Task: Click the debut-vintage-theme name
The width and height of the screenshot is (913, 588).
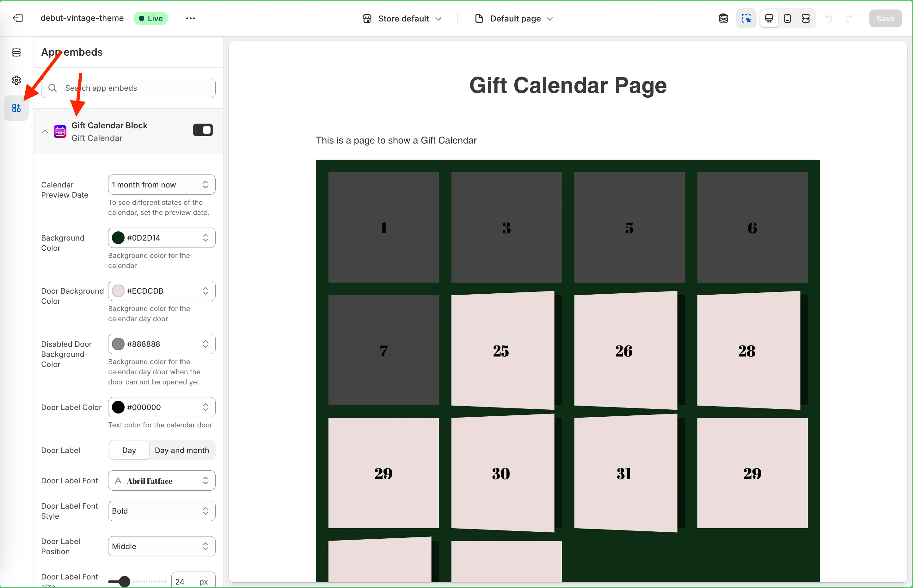Action: 82,18
